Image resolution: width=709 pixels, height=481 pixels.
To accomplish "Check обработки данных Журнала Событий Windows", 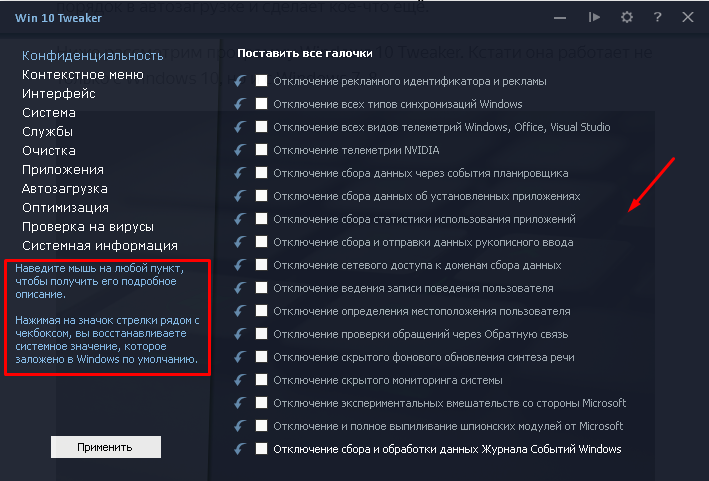I will 261,448.
